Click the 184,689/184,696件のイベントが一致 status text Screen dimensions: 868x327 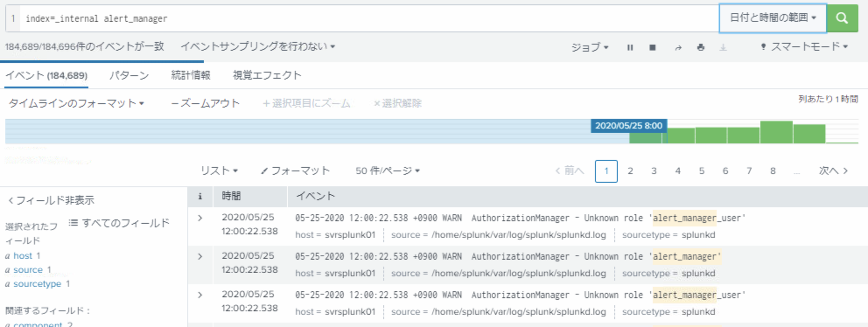click(x=84, y=46)
